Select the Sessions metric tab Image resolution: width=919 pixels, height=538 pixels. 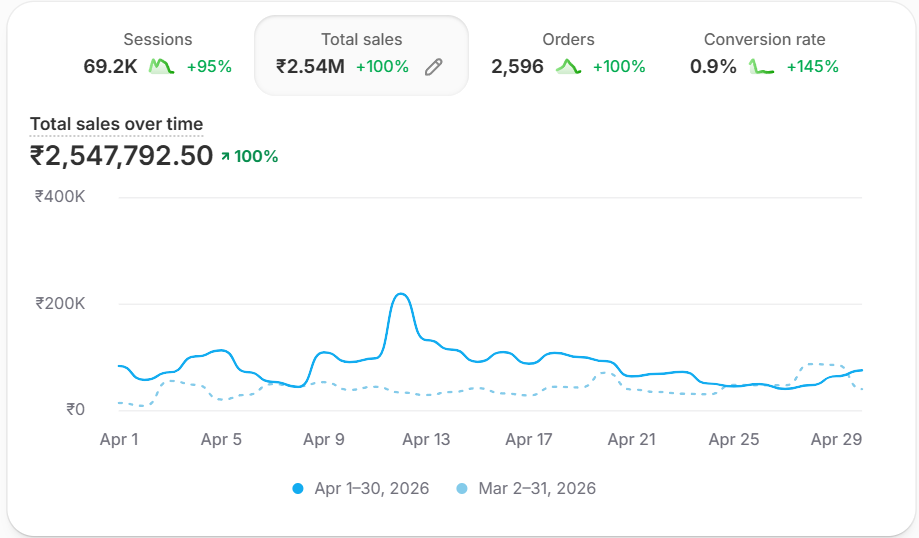pyautogui.click(x=158, y=54)
